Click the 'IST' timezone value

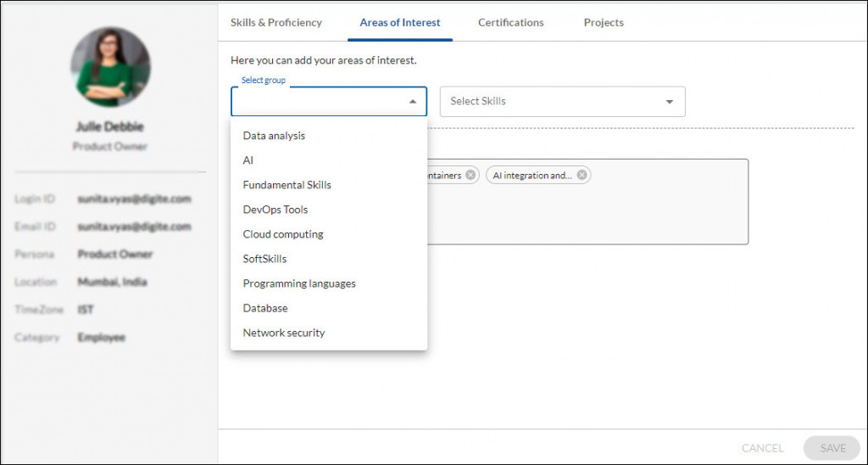[x=86, y=309]
